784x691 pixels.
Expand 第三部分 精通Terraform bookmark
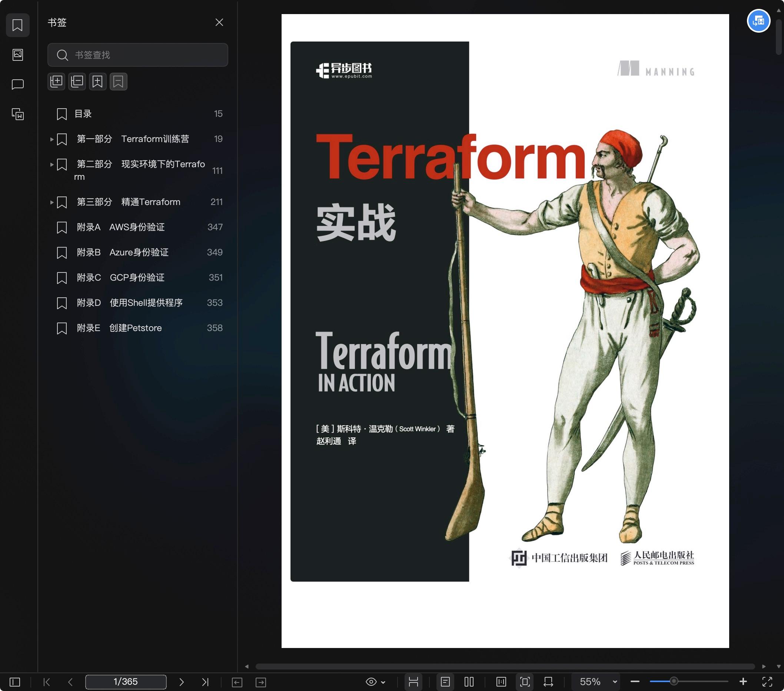(x=52, y=202)
